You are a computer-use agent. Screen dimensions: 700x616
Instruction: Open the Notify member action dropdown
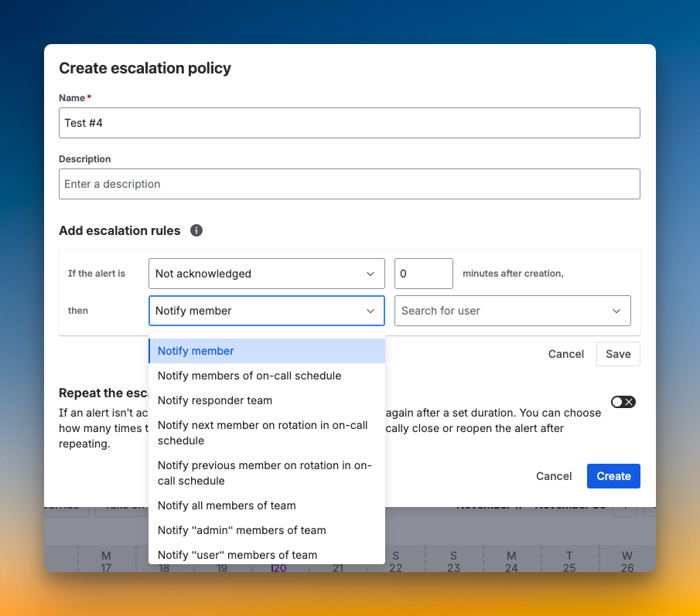[x=266, y=310]
